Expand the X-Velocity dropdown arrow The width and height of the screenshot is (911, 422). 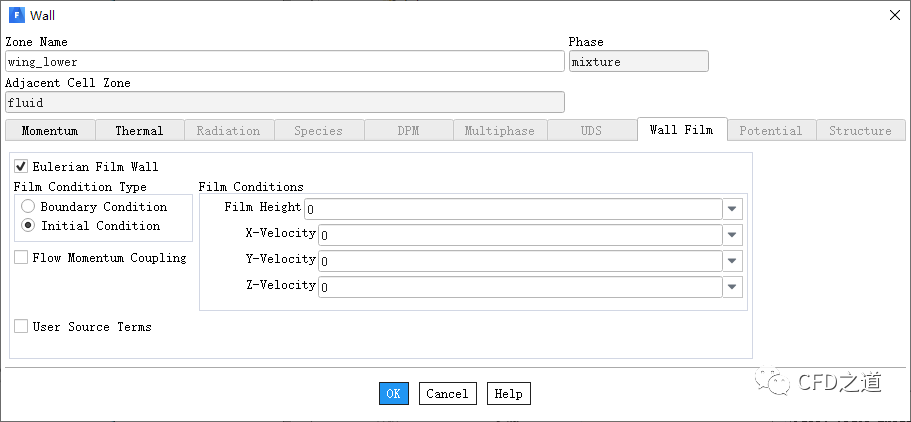point(733,235)
